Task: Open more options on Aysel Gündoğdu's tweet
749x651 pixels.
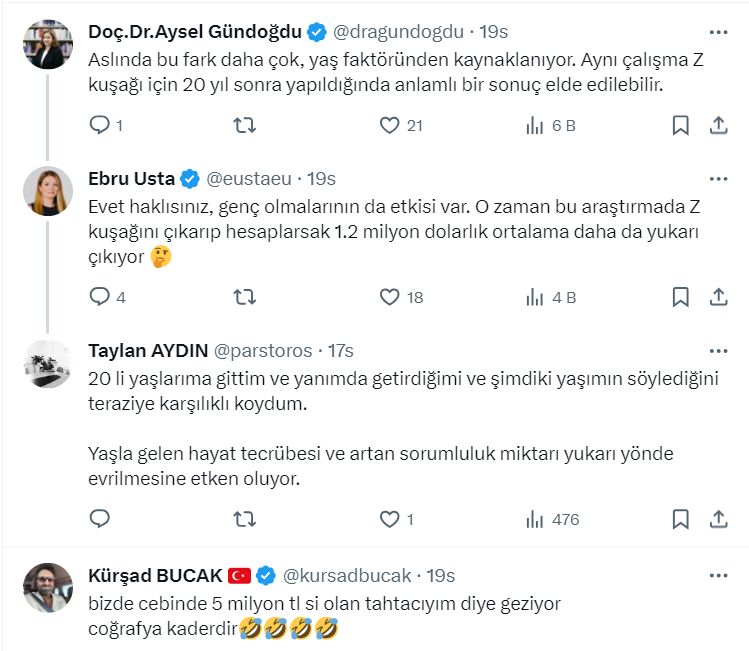Action: click(718, 32)
